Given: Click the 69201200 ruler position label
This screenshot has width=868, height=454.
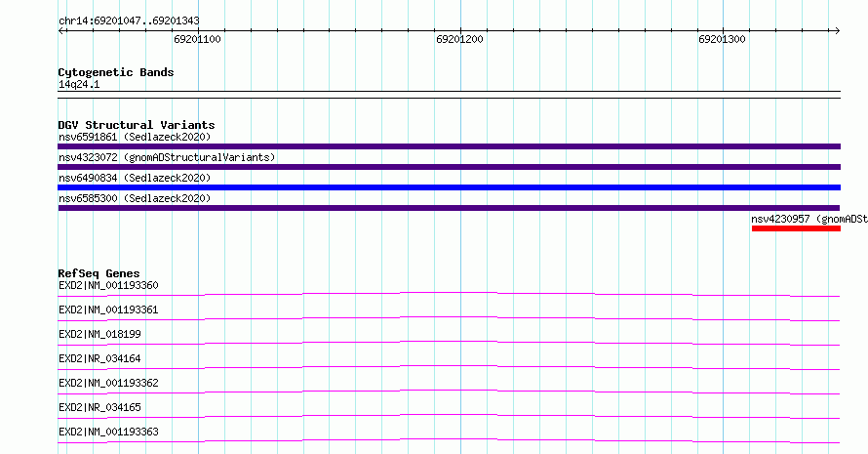Looking at the screenshot, I should pos(459,39).
